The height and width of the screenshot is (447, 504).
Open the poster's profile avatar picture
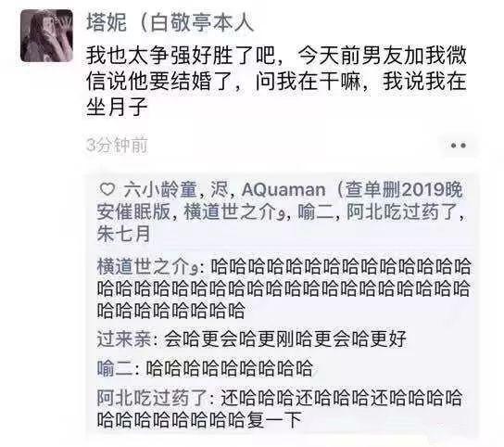[46, 36]
